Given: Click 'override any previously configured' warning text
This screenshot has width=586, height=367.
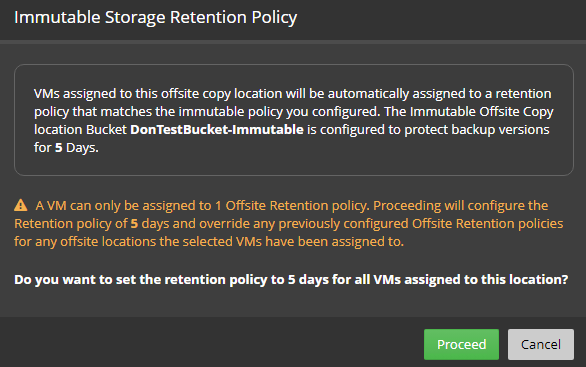Looking at the screenshot, I should coord(305,223).
